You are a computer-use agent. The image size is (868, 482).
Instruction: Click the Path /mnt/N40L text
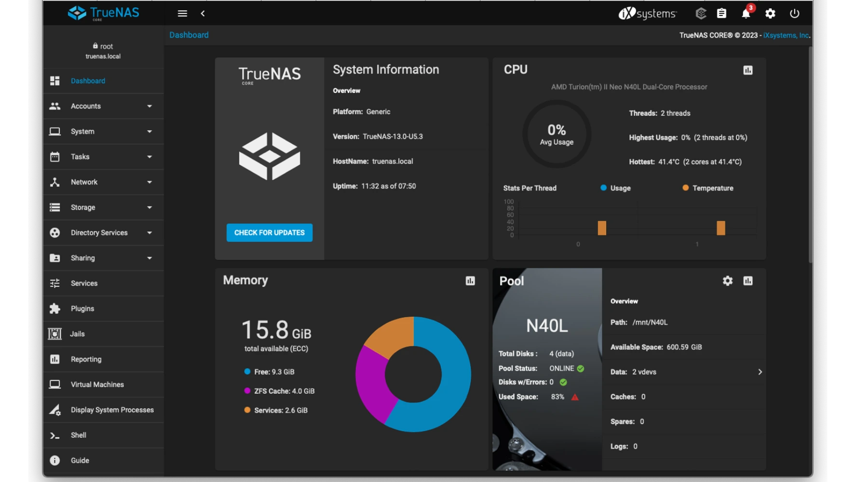[639, 322]
